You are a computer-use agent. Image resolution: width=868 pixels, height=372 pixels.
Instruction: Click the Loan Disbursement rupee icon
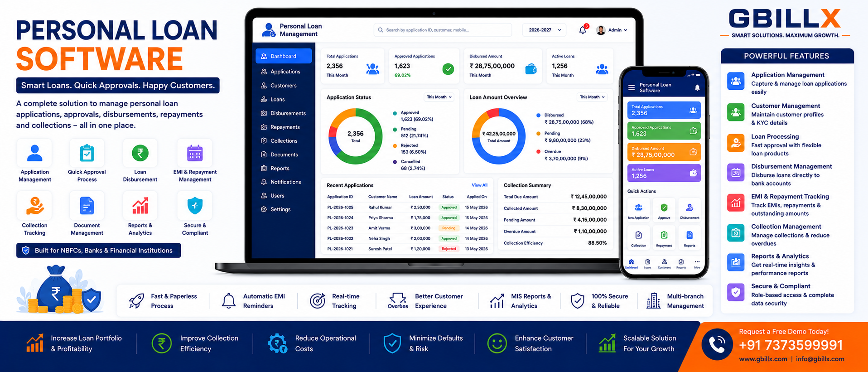pos(140,153)
